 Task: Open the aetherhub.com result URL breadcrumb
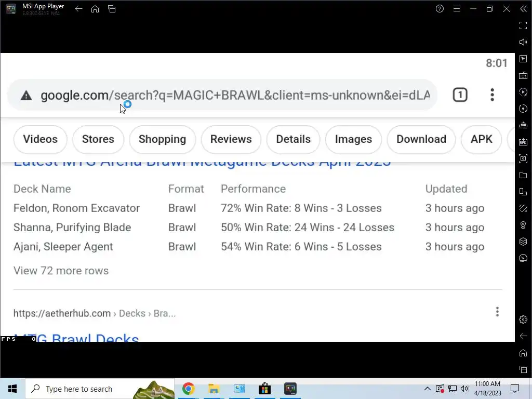click(x=95, y=313)
